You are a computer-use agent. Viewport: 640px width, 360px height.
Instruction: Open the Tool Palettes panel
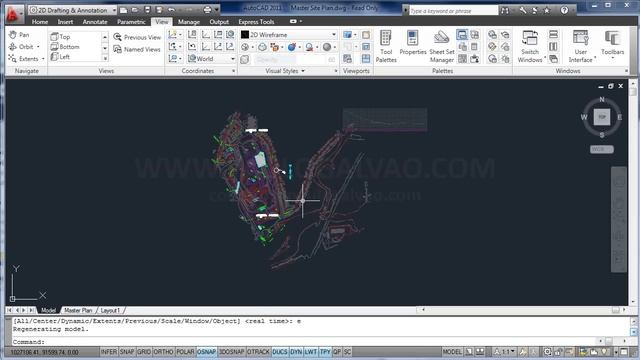tap(386, 47)
